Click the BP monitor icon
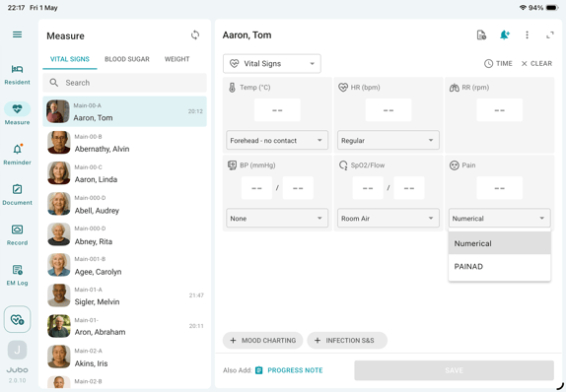 232,165
